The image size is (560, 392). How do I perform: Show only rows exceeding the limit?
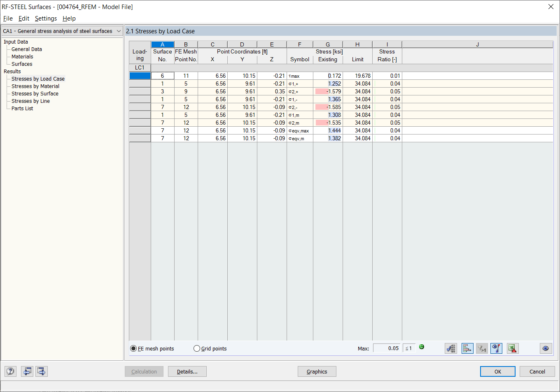482,348
